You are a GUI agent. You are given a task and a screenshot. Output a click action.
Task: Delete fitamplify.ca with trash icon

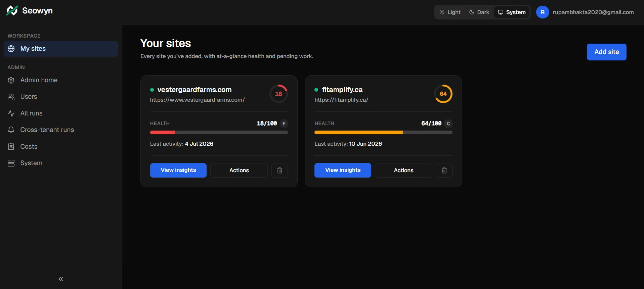(x=444, y=171)
